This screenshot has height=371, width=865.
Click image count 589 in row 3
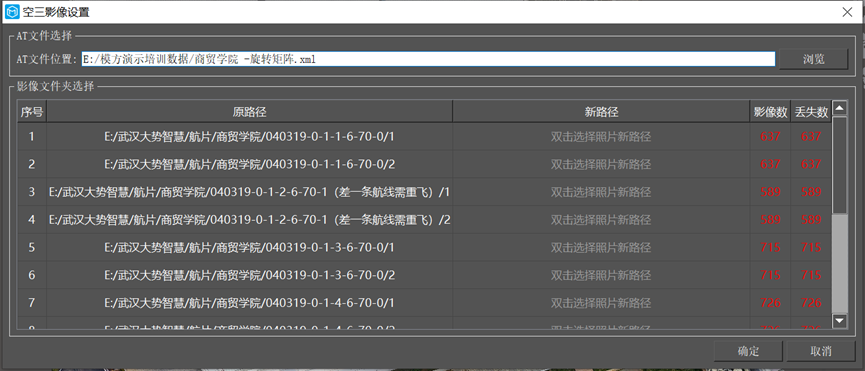coord(770,192)
